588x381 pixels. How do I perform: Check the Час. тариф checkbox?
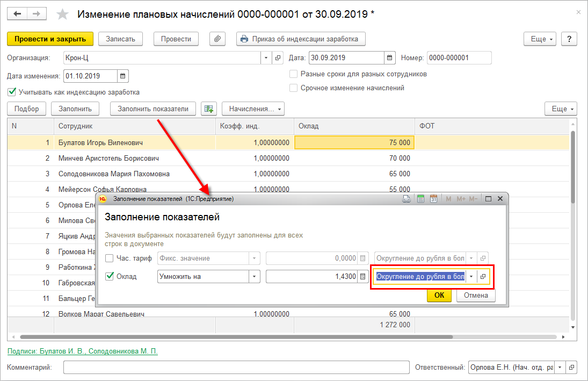(110, 258)
